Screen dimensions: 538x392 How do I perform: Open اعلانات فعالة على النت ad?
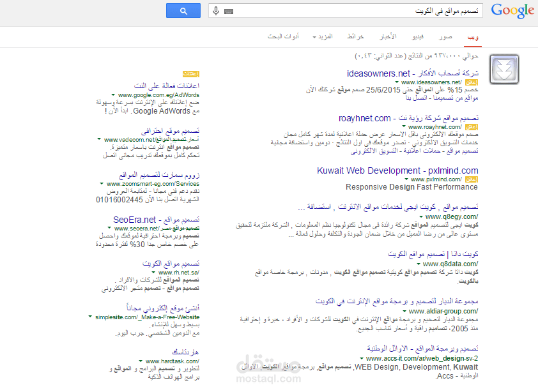(166, 86)
